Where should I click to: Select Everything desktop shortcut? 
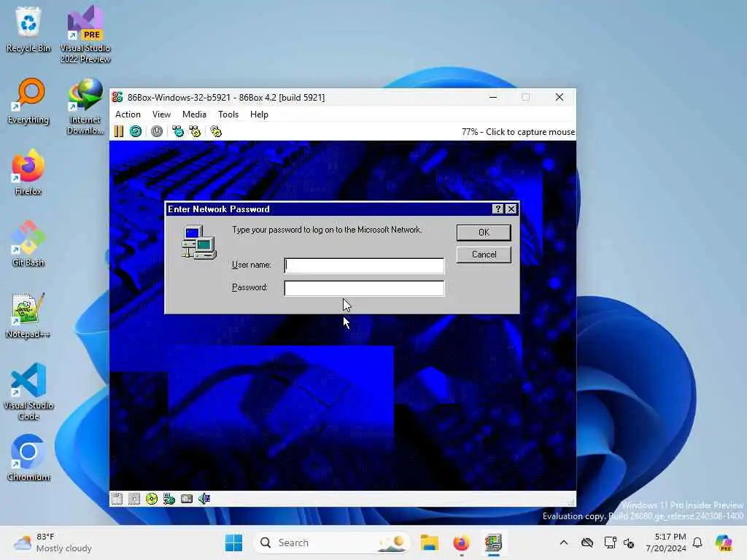(28, 101)
